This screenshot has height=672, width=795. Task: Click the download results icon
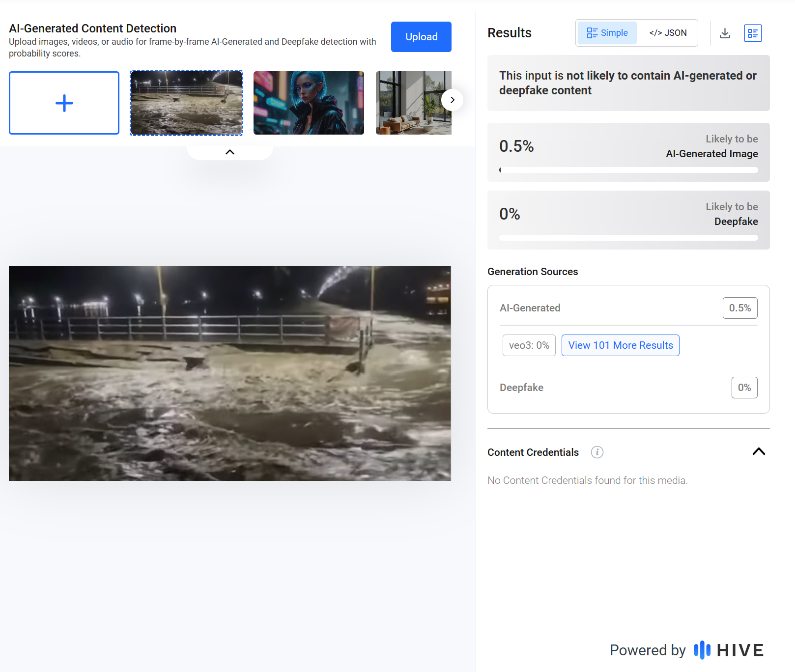(x=725, y=33)
